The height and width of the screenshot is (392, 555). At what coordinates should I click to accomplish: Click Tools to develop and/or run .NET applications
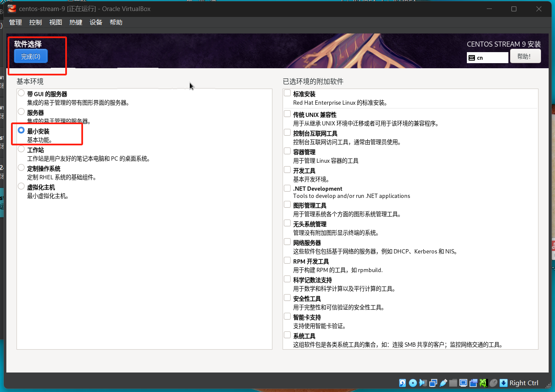[x=352, y=196]
